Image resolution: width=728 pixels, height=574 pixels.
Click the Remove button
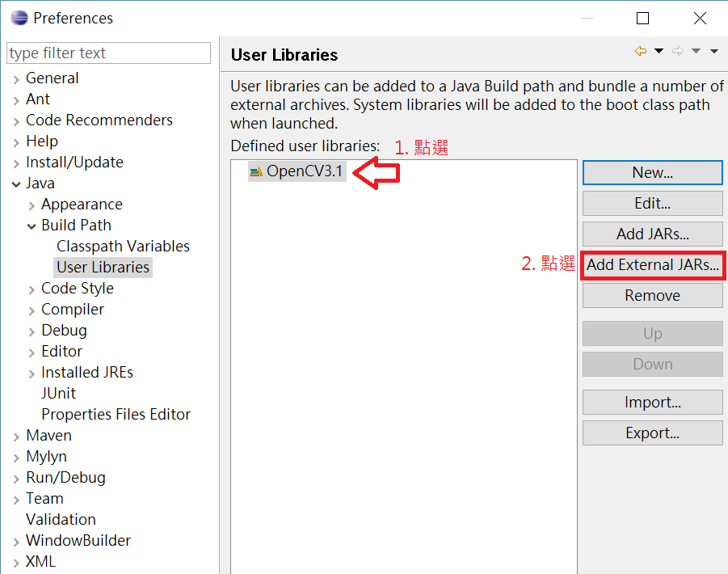[x=652, y=295]
